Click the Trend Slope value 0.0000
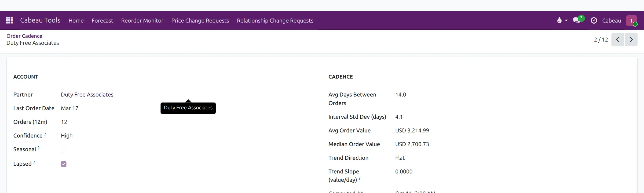 (x=404, y=172)
